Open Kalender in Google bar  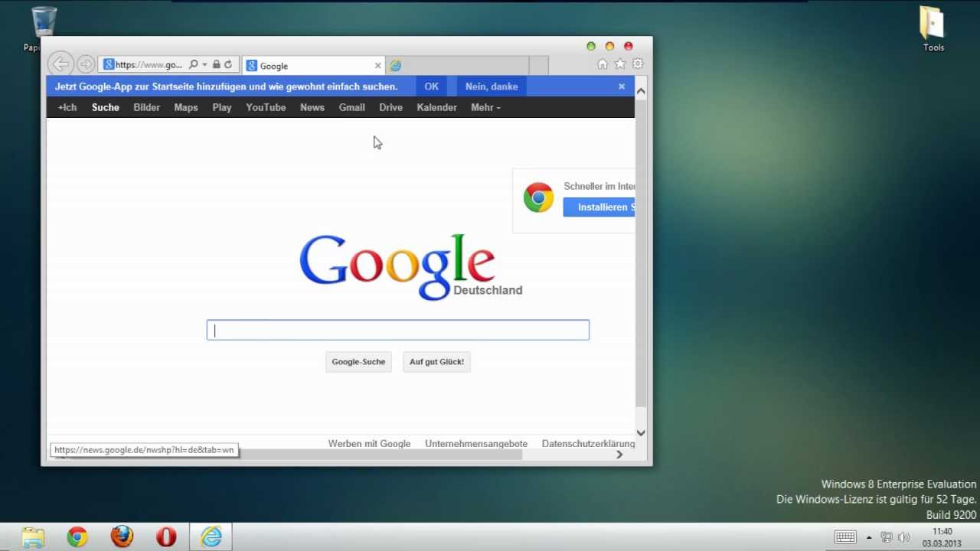pyautogui.click(x=437, y=107)
